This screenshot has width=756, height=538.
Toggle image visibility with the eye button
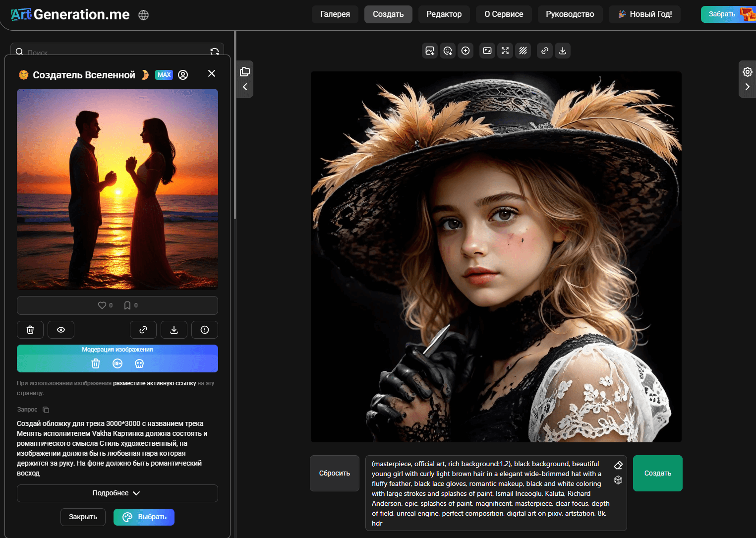(61, 330)
